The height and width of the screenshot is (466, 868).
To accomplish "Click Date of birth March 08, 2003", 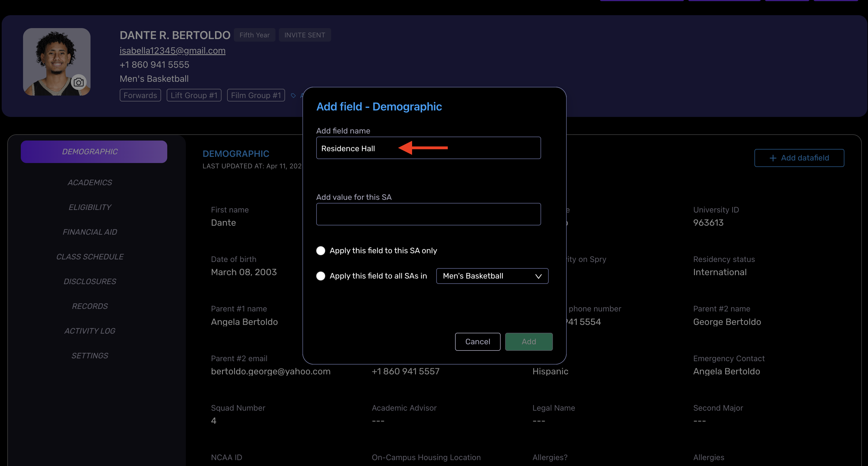I will point(244,272).
